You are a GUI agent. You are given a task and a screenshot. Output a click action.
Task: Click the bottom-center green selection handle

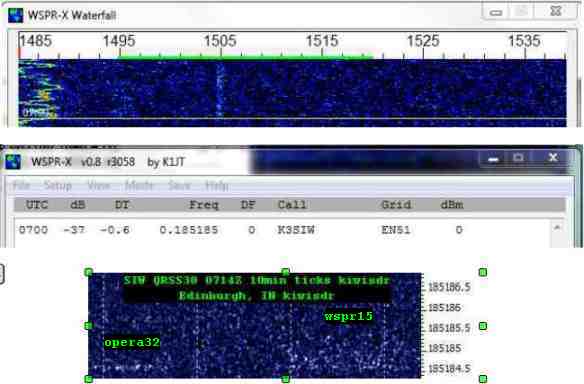click(x=286, y=379)
